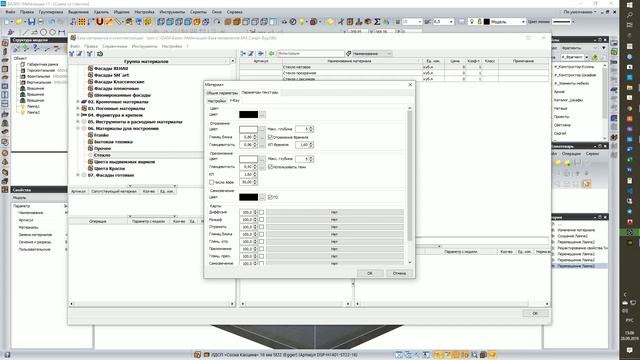Click the black Самосвечение color swatch
This screenshot has height=360, width=640.
[249, 197]
